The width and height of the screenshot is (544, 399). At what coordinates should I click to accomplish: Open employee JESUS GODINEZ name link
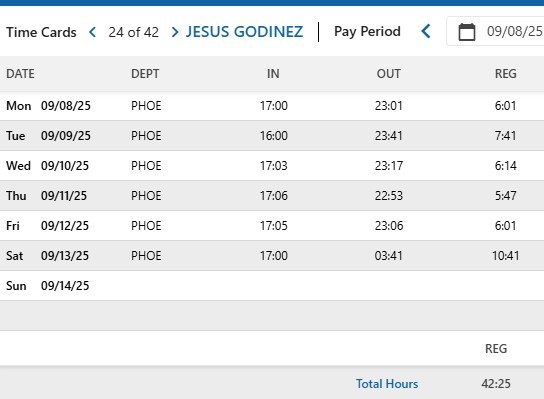(244, 32)
